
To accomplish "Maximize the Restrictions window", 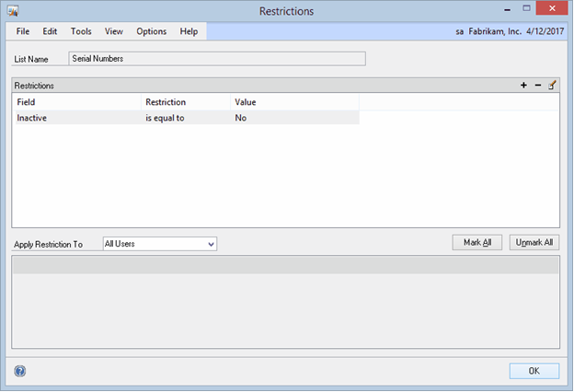I will tap(526, 8).
